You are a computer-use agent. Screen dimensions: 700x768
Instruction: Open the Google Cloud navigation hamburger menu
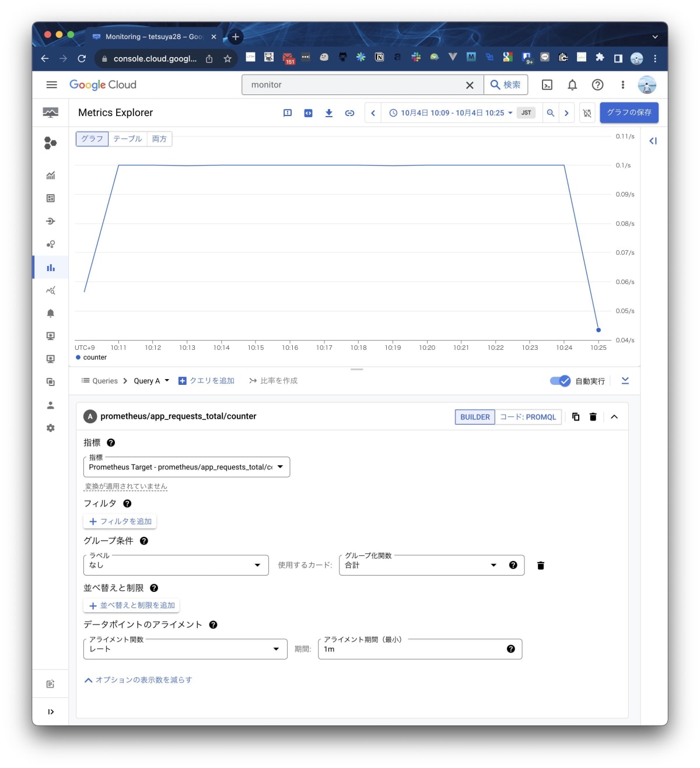point(51,85)
